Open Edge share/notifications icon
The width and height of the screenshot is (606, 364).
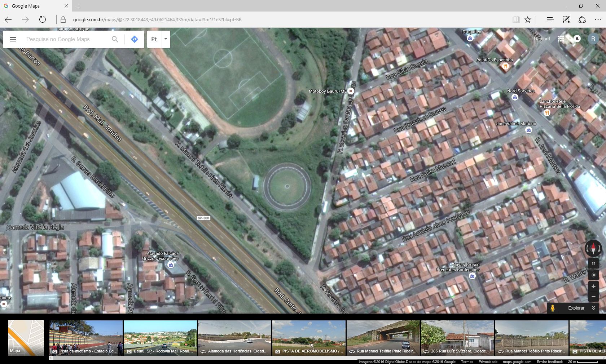coord(582,19)
